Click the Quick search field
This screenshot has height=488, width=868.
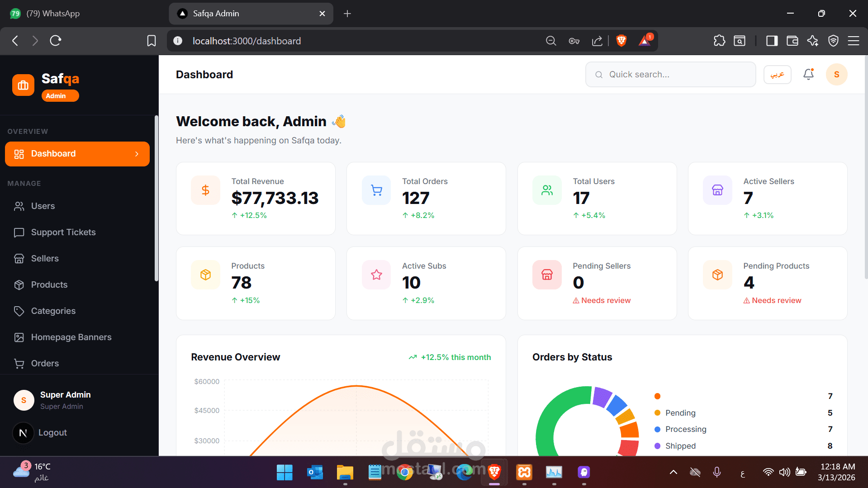click(x=670, y=74)
